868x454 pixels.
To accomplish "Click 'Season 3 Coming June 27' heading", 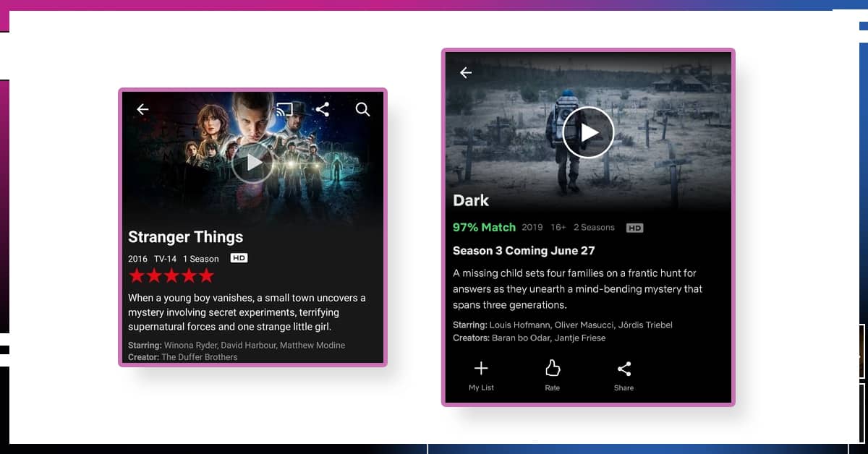I will pyautogui.click(x=524, y=251).
